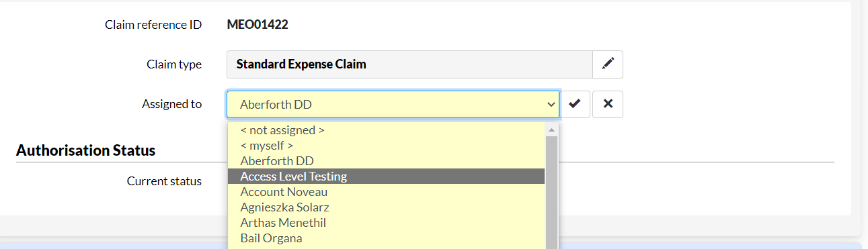The height and width of the screenshot is (249, 868).
Task: Choose Access Level Testing from the list
Action: point(386,177)
